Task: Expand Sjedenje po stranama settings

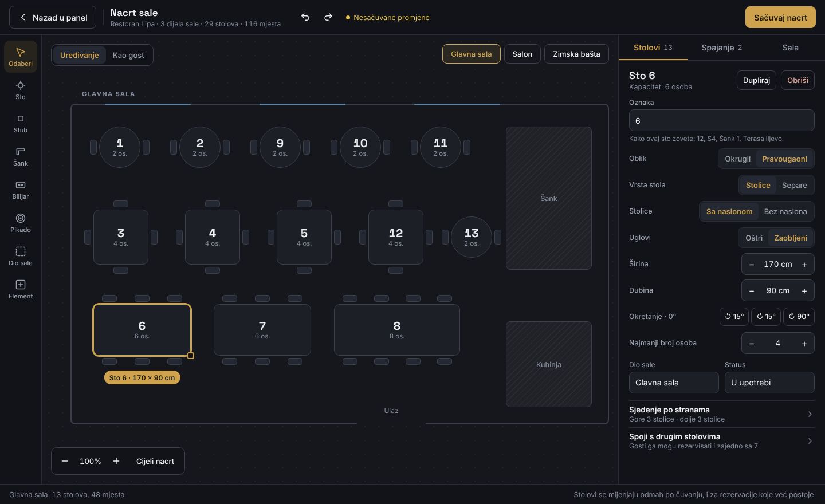Action: pos(722,414)
